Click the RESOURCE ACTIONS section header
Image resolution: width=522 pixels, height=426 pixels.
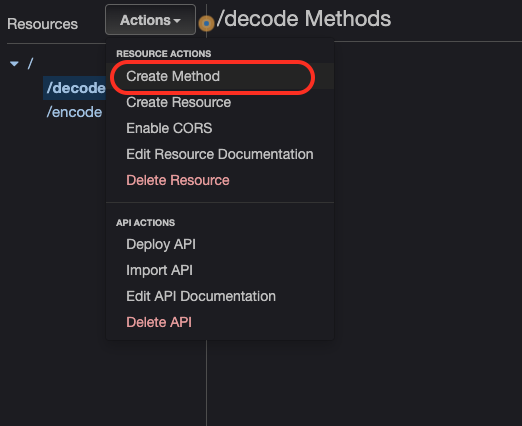pyautogui.click(x=164, y=54)
